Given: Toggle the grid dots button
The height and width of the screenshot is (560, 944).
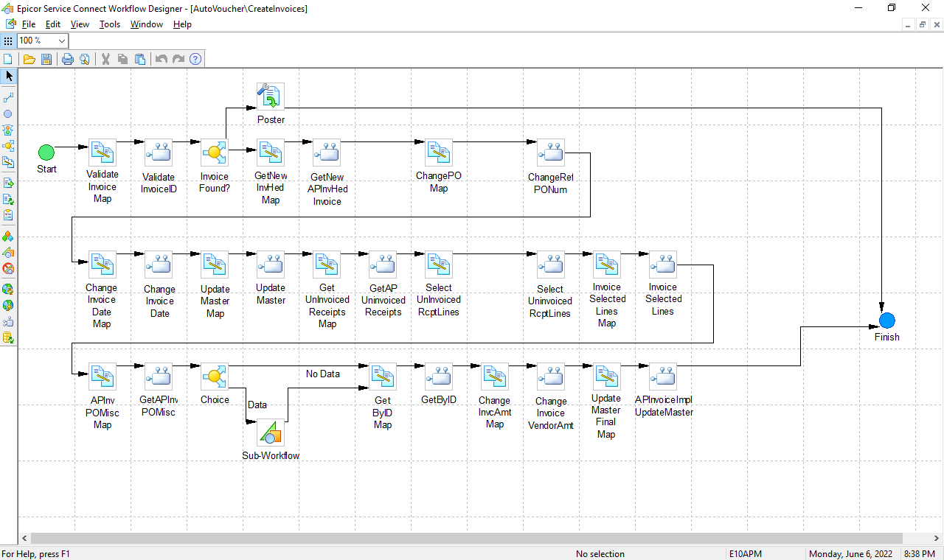Looking at the screenshot, I should pos(8,41).
